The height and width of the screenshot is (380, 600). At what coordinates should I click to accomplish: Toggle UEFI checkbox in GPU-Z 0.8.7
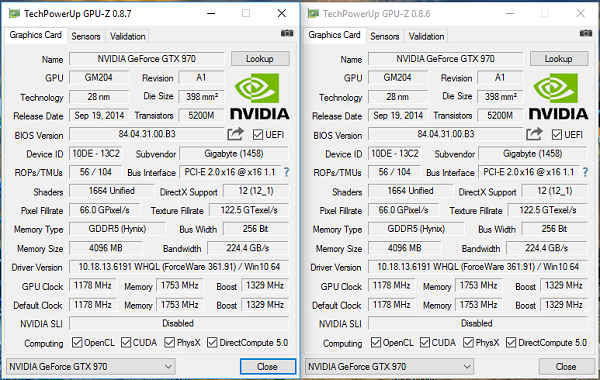click(258, 135)
